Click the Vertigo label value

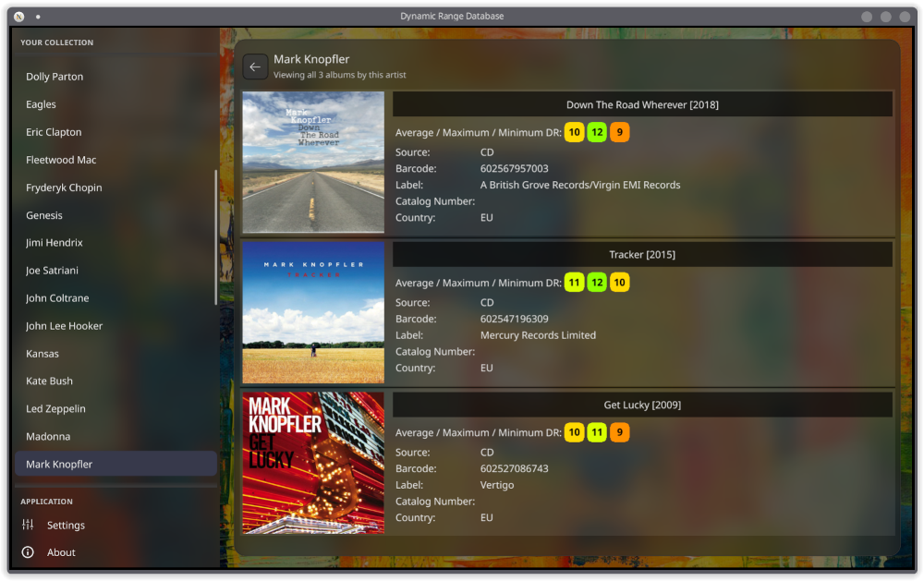point(497,485)
